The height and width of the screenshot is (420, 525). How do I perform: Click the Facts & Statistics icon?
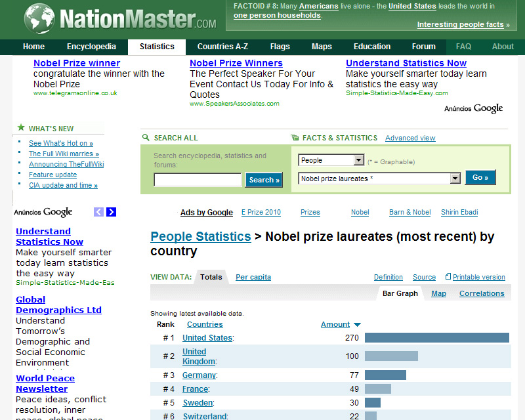coord(295,137)
